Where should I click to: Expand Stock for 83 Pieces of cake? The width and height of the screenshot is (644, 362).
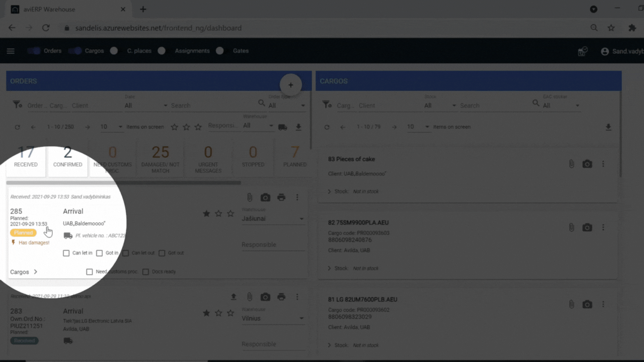coord(330,191)
